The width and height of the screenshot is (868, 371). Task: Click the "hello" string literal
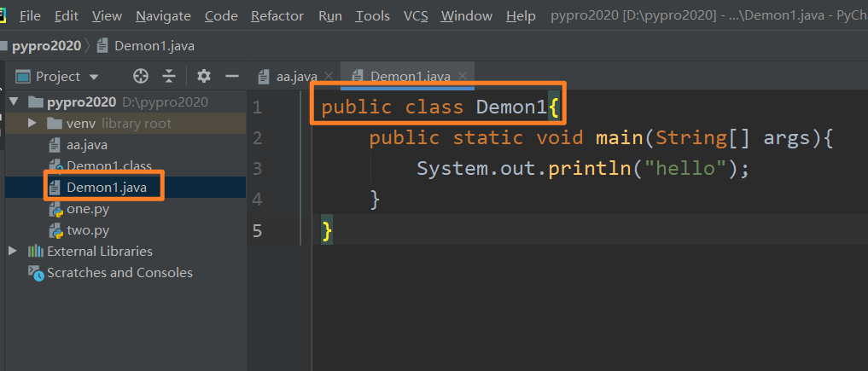685,168
